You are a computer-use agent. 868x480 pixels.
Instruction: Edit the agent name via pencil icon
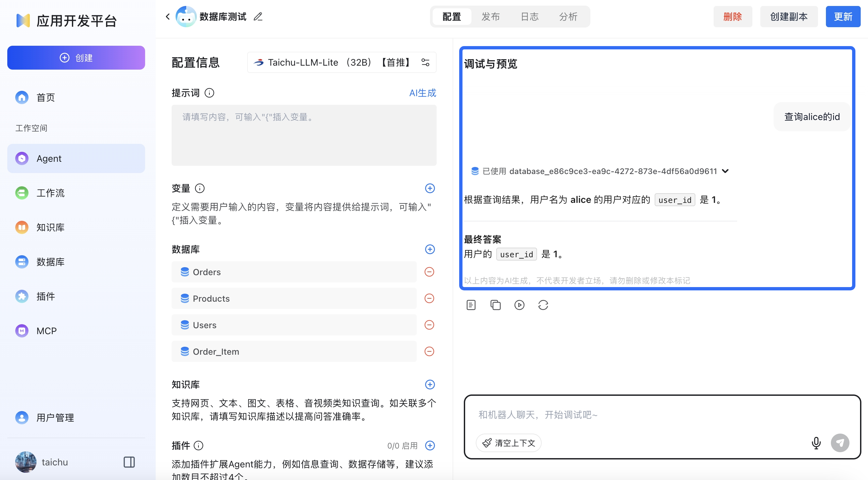258,16
